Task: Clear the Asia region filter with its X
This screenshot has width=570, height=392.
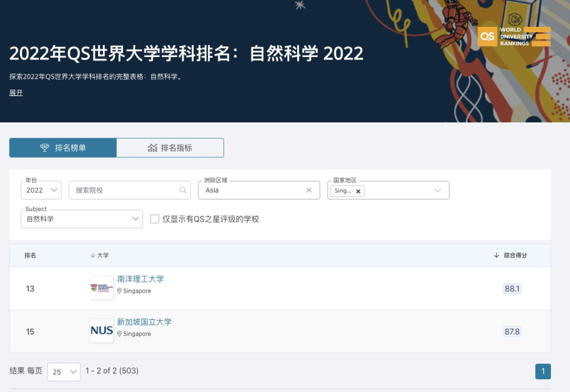Action: (309, 190)
